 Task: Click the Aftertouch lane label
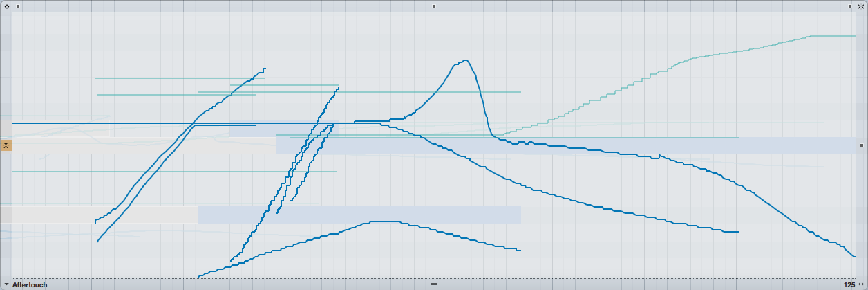click(x=30, y=285)
